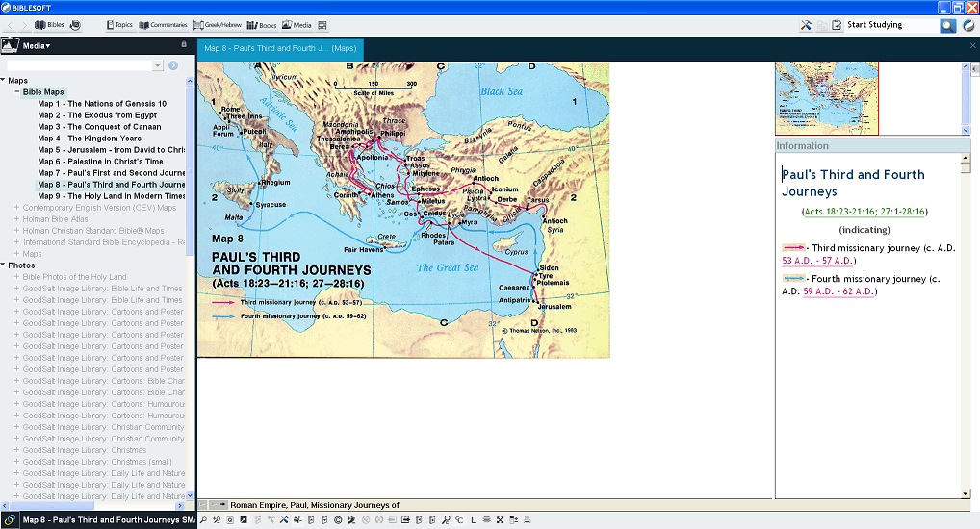Expand International Standard Bible Encyclopedia node
Viewport: 980px width, 529px height.
coord(17,242)
